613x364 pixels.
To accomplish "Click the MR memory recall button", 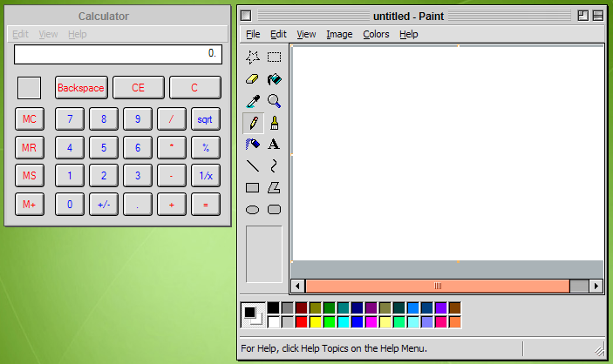I will coord(30,148).
